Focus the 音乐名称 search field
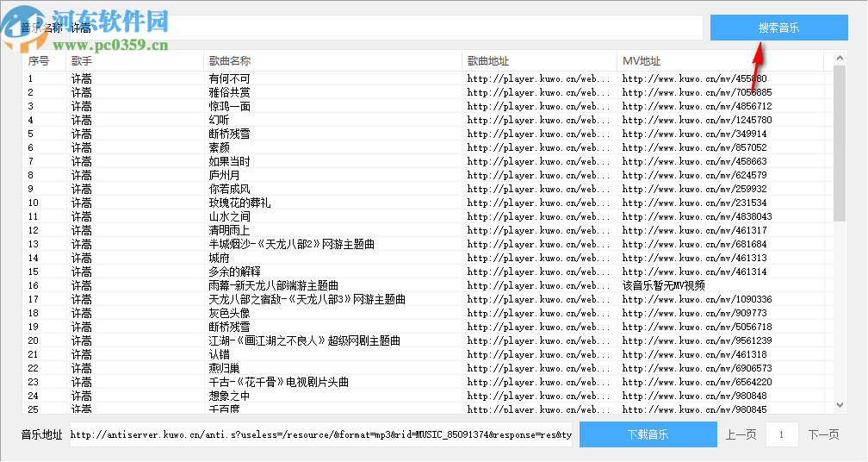This screenshot has width=868, height=462. pyautogui.click(x=386, y=28)
